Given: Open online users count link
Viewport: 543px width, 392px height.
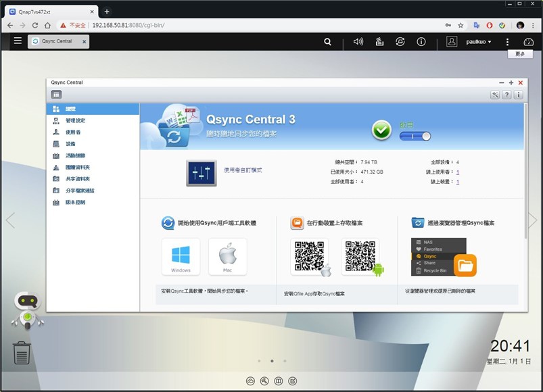Looking at the screenshot, I should click(458, 172).
